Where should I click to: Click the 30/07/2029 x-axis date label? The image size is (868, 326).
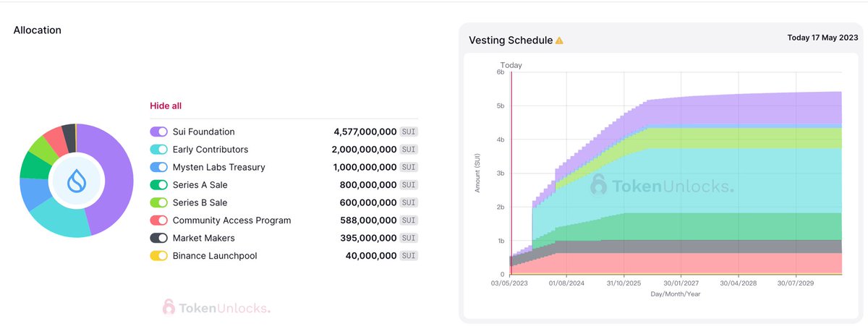tap(796, 284)
